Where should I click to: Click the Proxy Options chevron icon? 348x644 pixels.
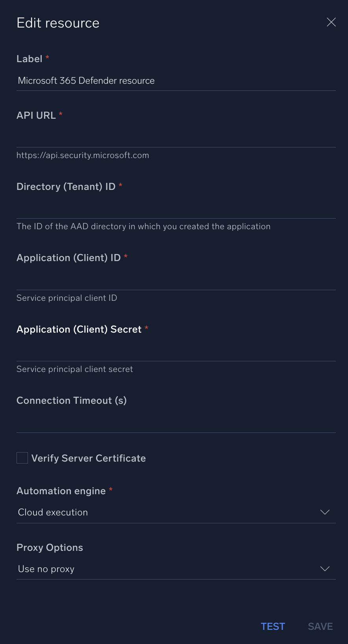[325, 569]
